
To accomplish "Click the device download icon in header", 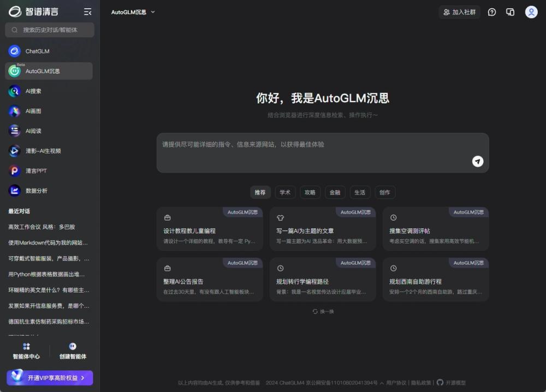I will click(510, 12).
